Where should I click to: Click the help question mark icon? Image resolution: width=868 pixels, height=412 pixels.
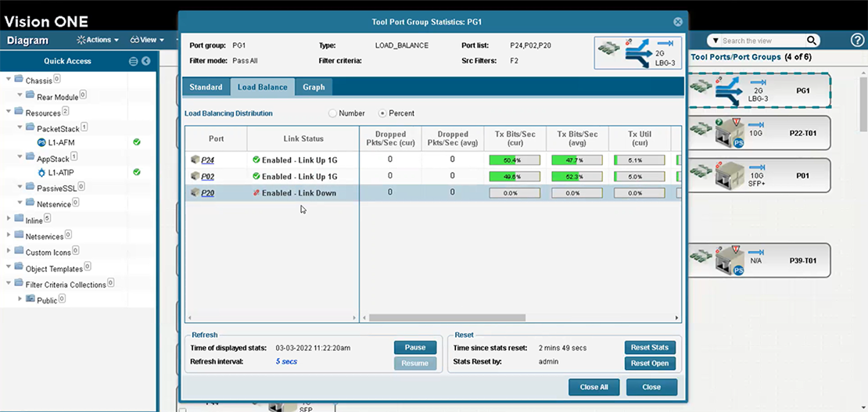(857, 40)
